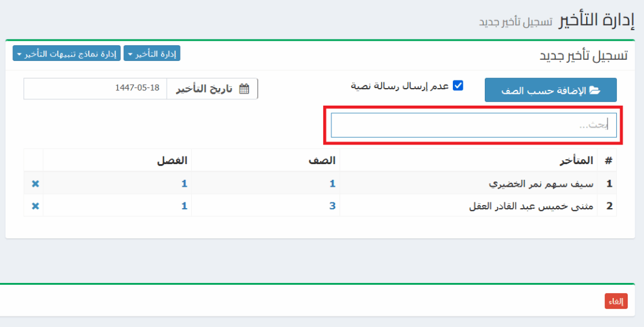
Task: Click the red إلغاء button
Action: point(616,301)
